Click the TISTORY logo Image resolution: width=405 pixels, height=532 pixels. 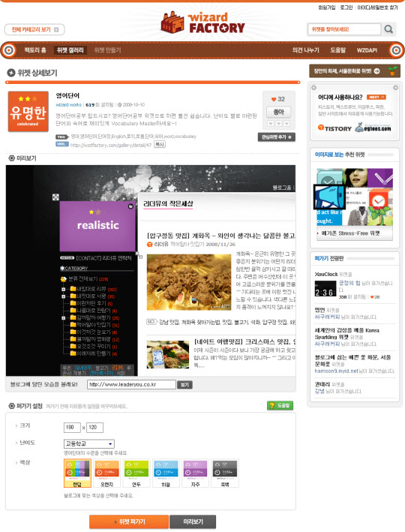click(334, 128)
